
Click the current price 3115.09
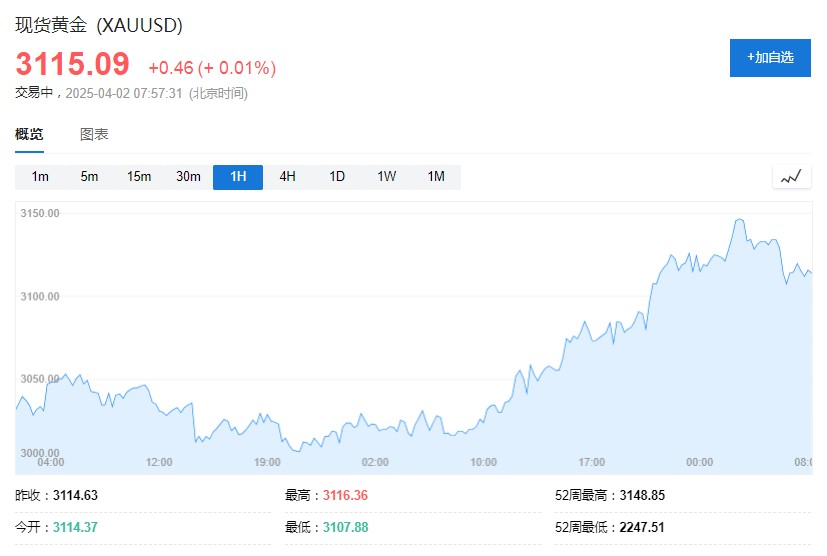coord(73,64)
